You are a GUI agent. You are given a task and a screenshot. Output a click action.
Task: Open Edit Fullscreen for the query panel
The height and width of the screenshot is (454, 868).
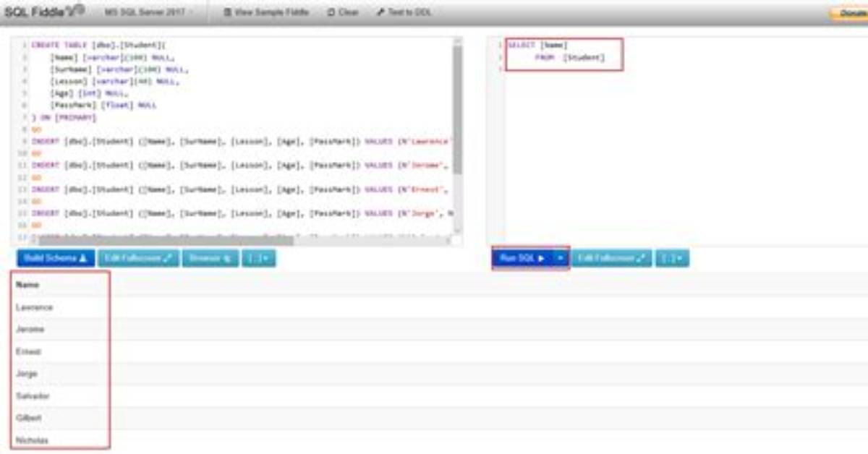tap(611, 258)
